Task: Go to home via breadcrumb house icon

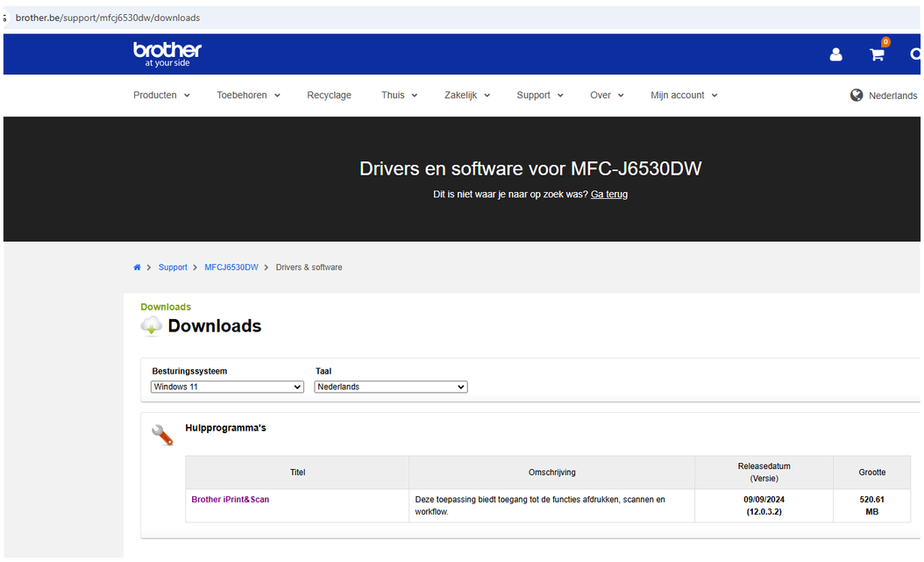Action: 137,267
